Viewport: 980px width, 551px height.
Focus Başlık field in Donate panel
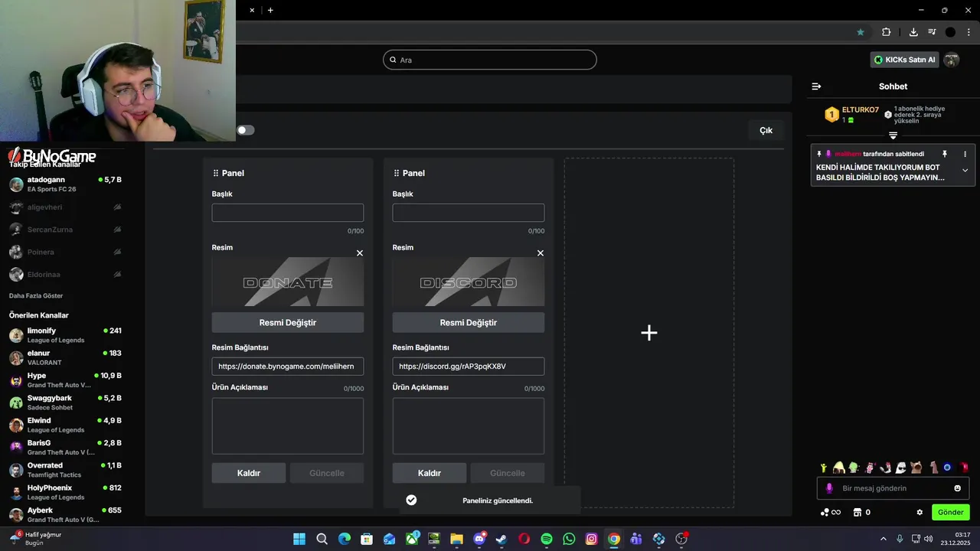[x=288, y=213]
